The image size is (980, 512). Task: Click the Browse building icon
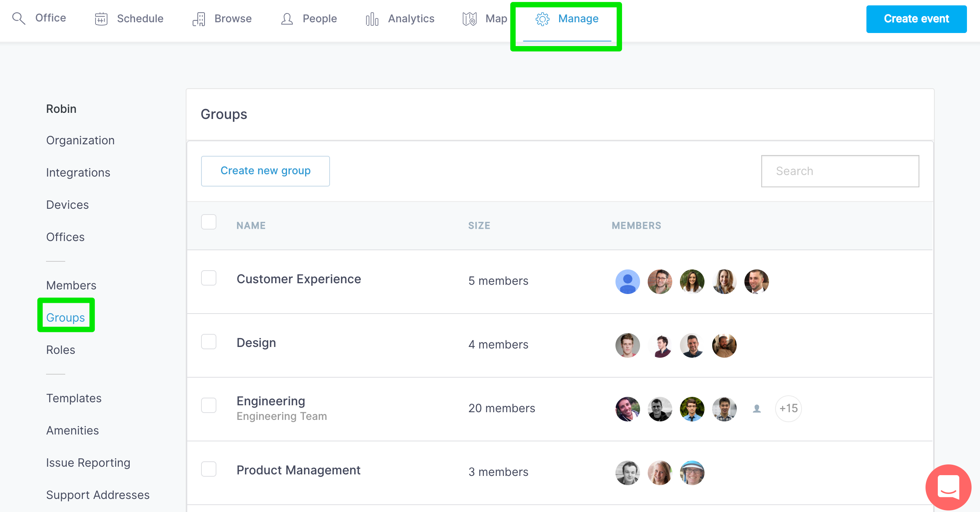199,19
